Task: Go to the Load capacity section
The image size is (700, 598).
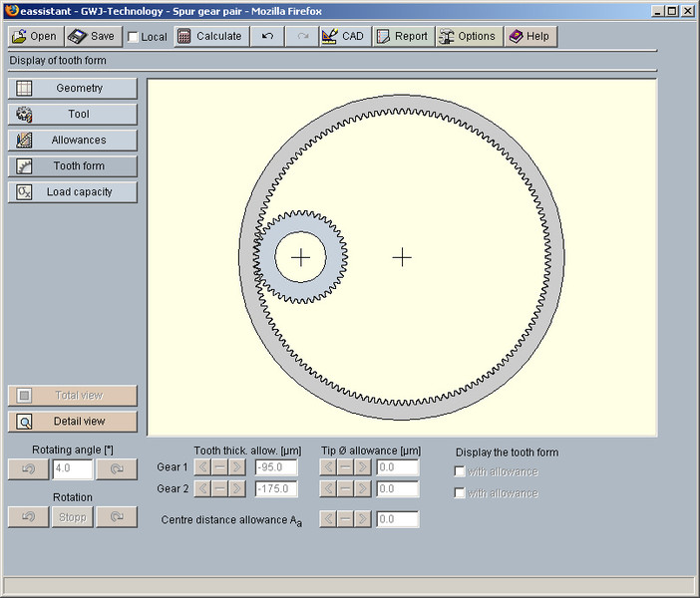Action: [x=73, y=191]
